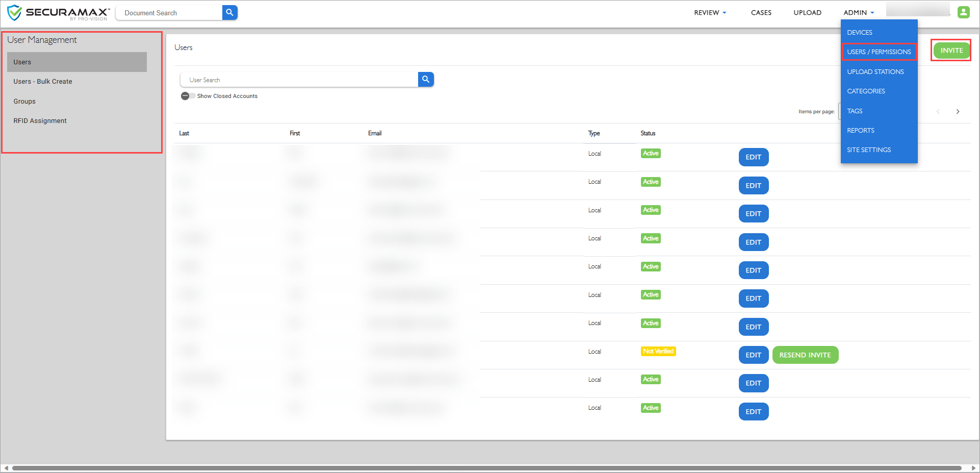Select DEVICES from the Admin menu
The image size is (980, 473).
pyautogui.click(x=860, y=32)
